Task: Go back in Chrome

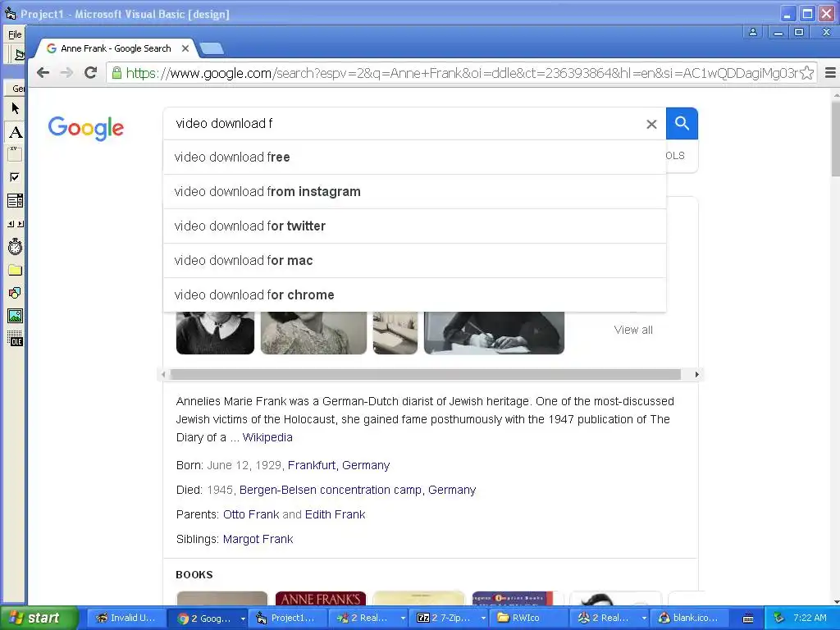Action: click(43, 73)
